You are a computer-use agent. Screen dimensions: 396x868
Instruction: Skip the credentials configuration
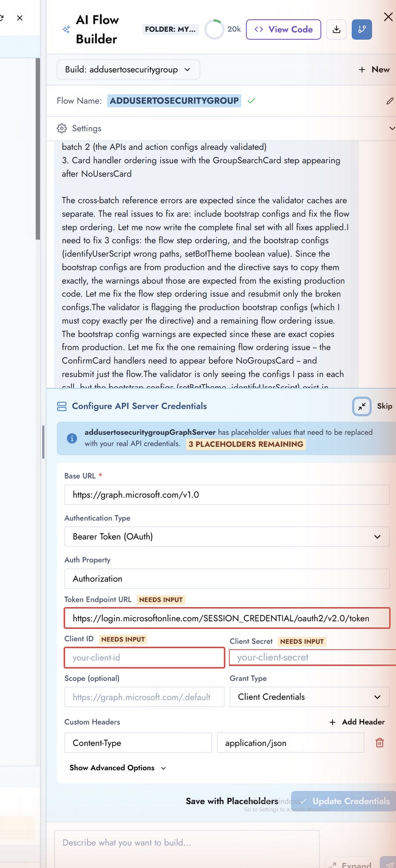click(385, 406)
